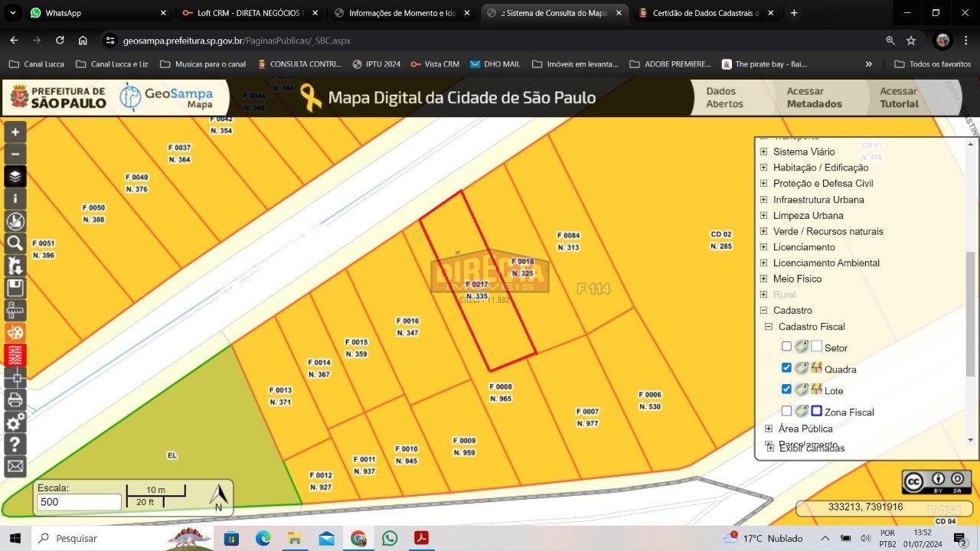Screen dimensions: 980x551
Task: Click the printer icon in map toolbar
Action: 15,399
